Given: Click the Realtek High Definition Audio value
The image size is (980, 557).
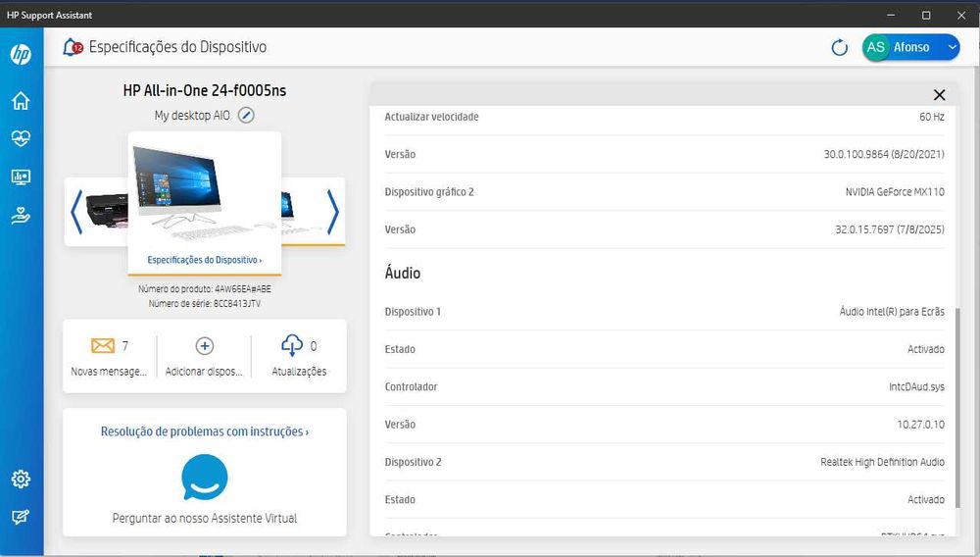Looking at the screenshot, I should click(882, 462).
